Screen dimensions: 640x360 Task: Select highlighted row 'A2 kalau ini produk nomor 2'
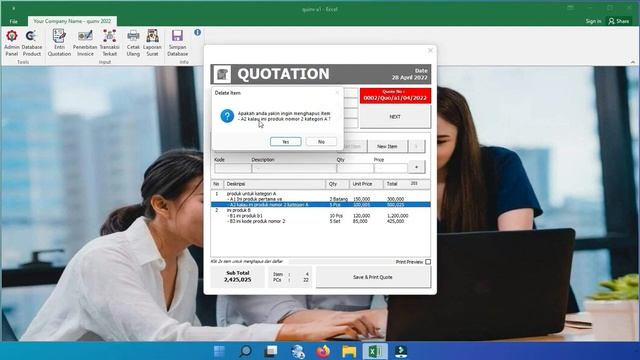pos(320,204)
